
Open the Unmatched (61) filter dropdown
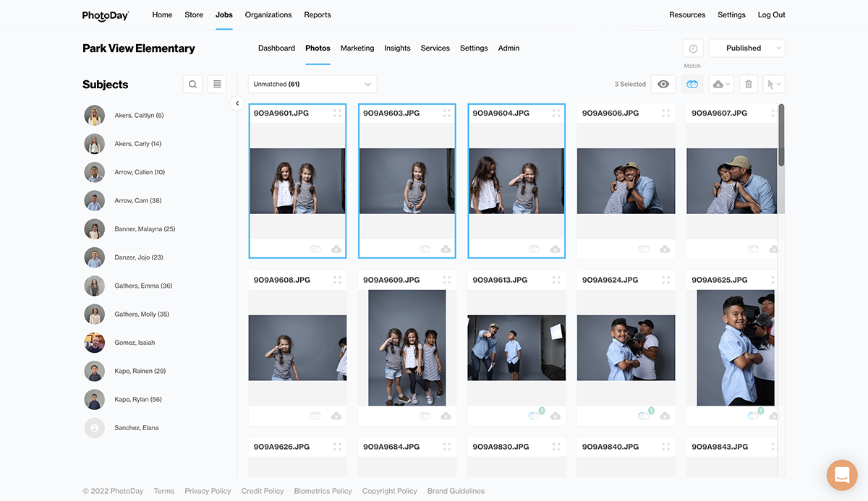point(312,85)
